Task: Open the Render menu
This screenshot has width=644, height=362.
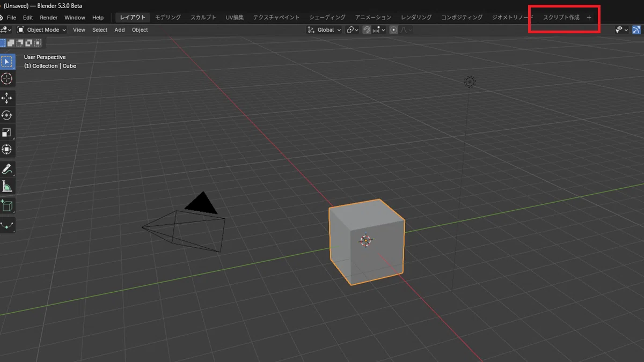Action: pos(49,18)
